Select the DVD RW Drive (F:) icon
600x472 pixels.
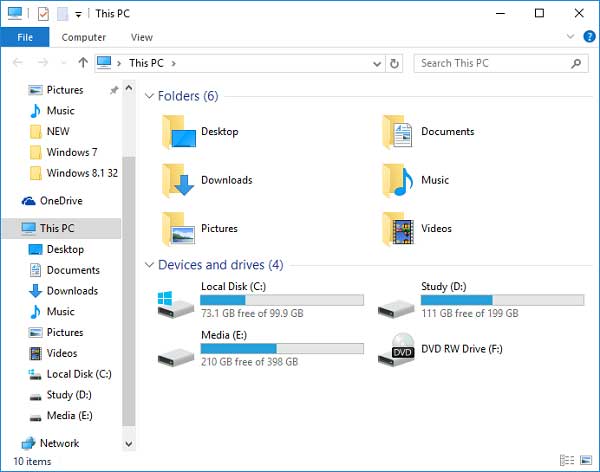(396, 350)
